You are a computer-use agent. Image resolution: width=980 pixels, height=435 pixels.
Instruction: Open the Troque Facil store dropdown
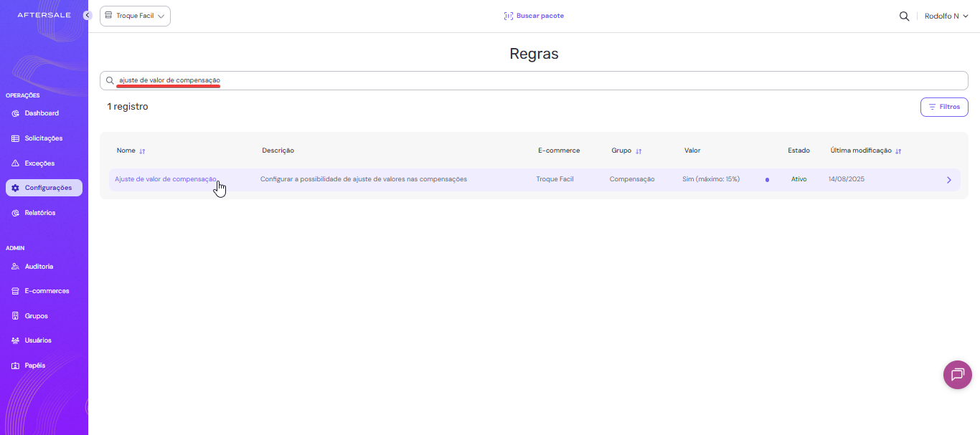tap(135, 16)
